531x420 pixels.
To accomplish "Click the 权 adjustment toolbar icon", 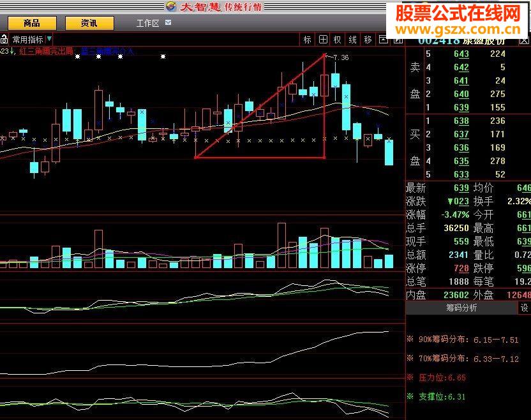I will 337,40.
